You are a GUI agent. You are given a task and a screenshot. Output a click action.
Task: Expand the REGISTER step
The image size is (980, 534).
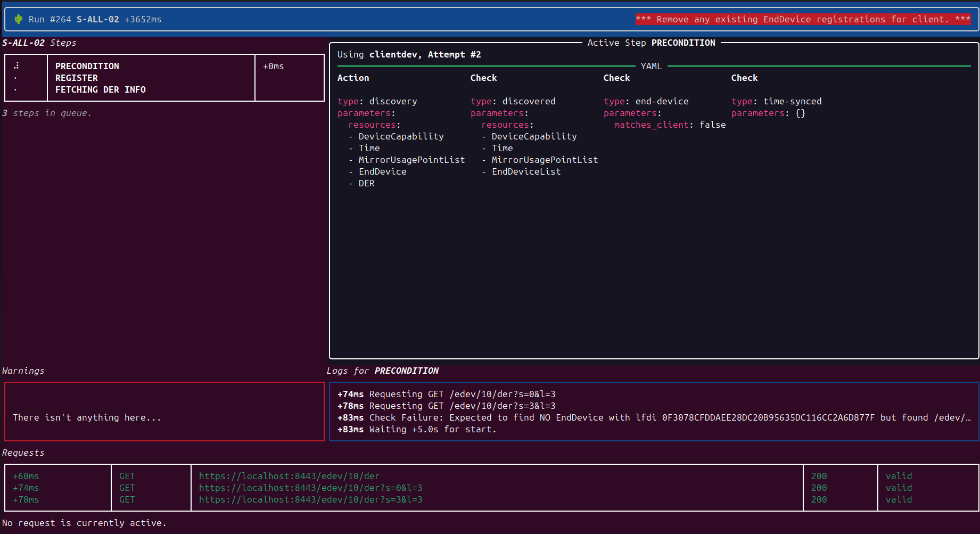coord(76,78)
